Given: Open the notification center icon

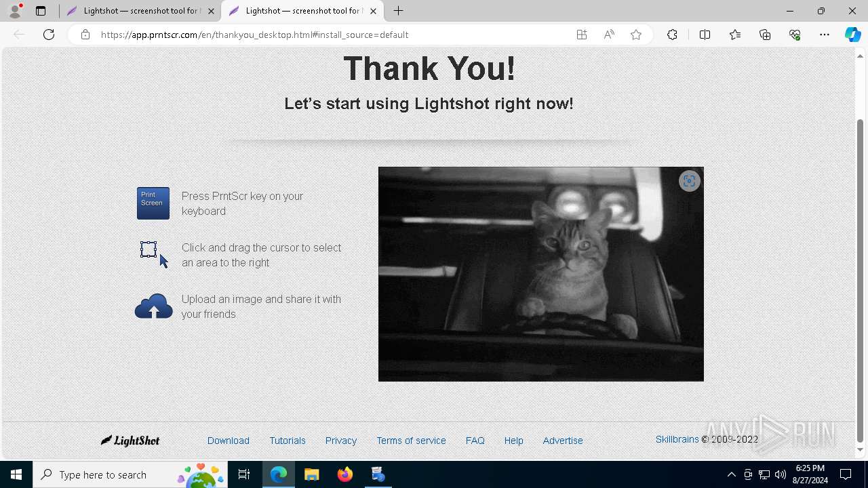Looking at the screenshot, I should point(846,474).
